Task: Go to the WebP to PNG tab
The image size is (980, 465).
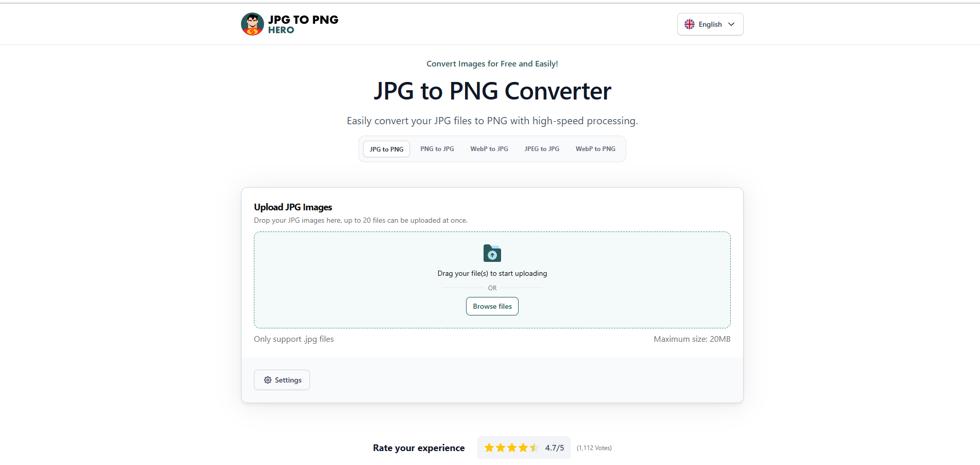Action: point(595,149)
